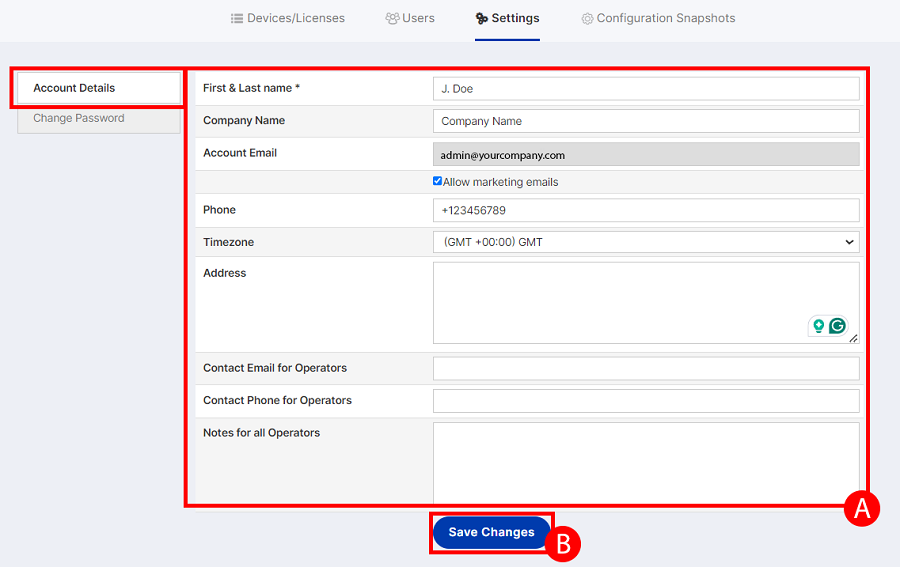Click inside the Address text area
Viewport: 900px width, 567px height.
[x=620, y=302]
